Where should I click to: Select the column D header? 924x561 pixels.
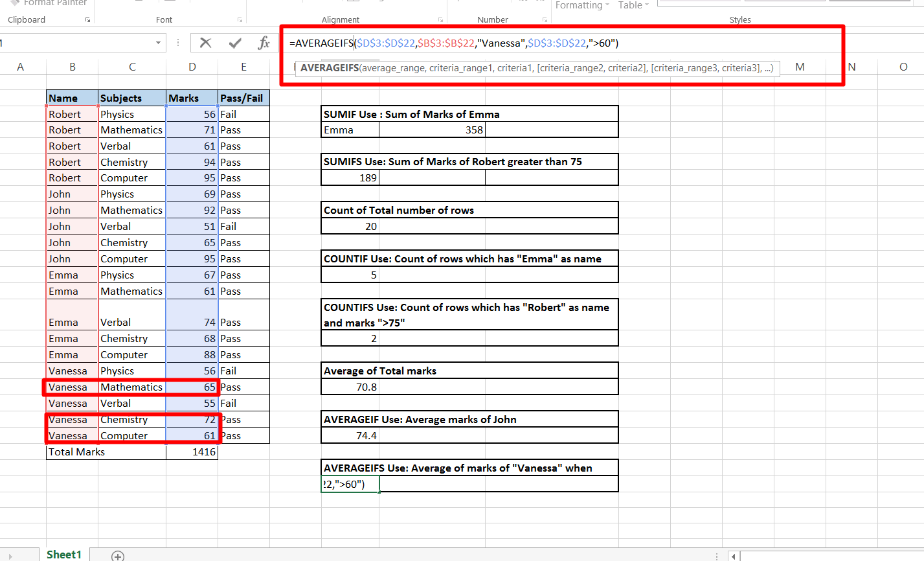[x=192, y=67]
